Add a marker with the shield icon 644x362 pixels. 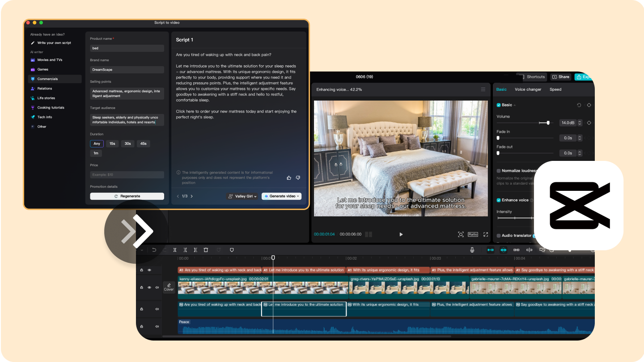tap(232, 250)
